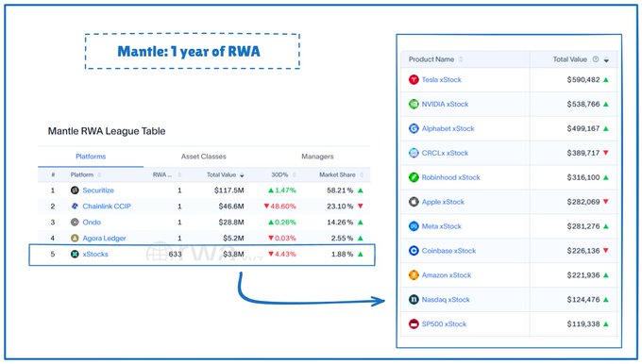Click the 48.60% 30D change value
Image resolution: width=642 pixels, height=364 pixels.
pyautogui.click(x=283, y=207)
